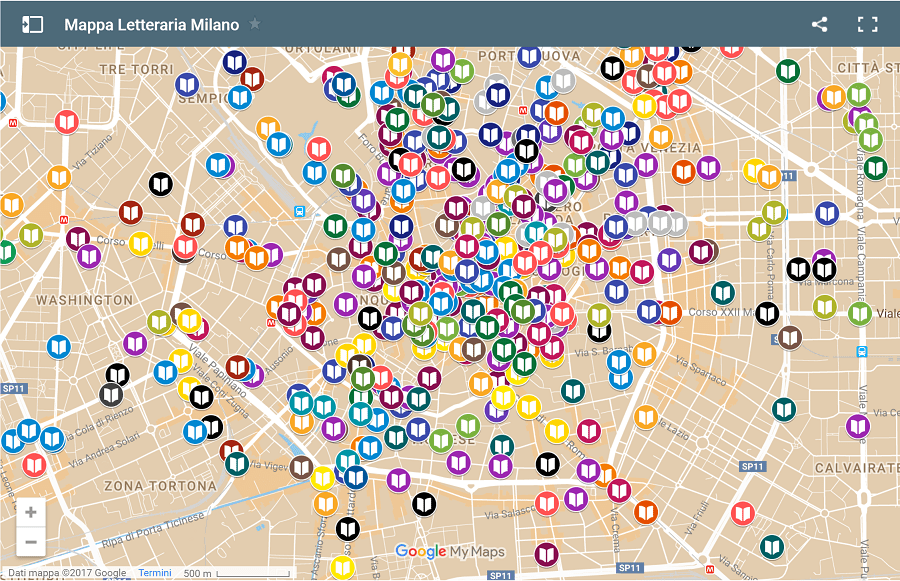900x581 pixels.
Task: Select orange-red marker right of Via Crema
Action: (646, 512)
